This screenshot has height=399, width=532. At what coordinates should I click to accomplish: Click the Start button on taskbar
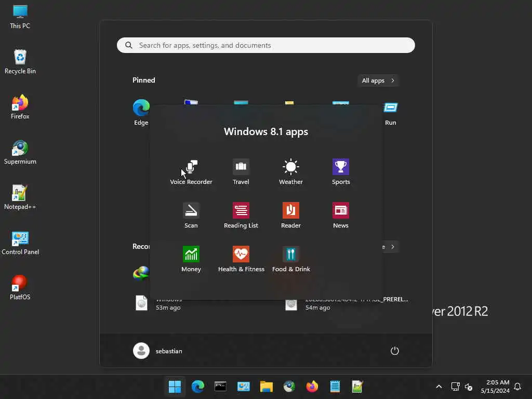[x=175, y=387]
